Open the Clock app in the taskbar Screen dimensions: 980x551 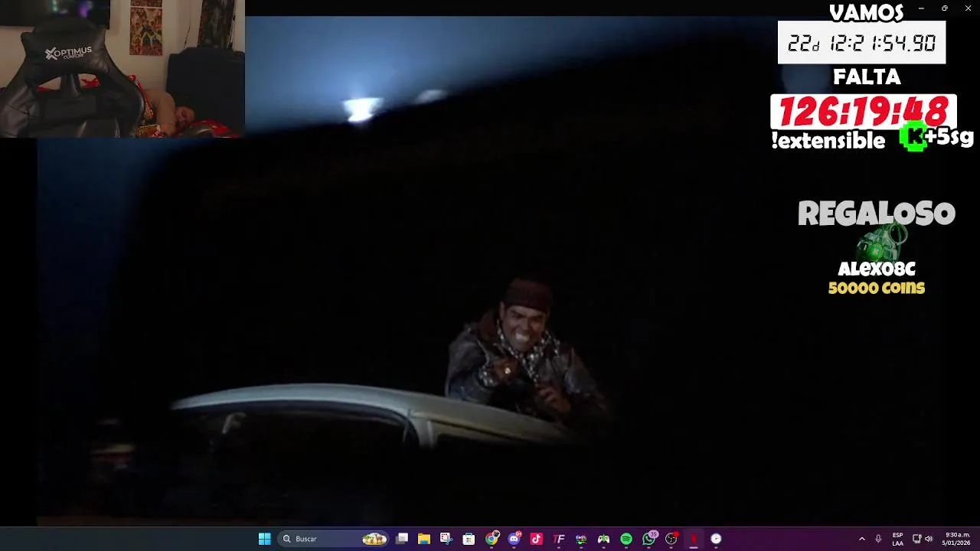(x=716, y=539)
